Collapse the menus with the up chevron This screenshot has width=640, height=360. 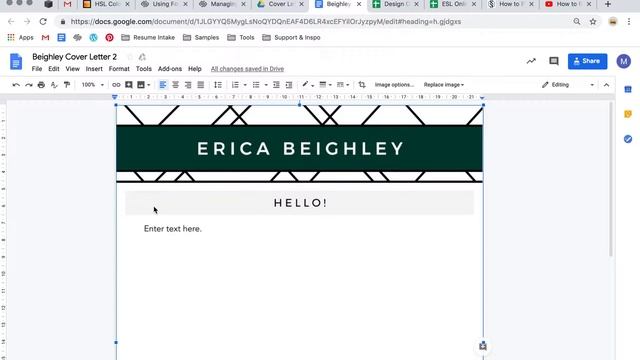[x=606, y=85]
